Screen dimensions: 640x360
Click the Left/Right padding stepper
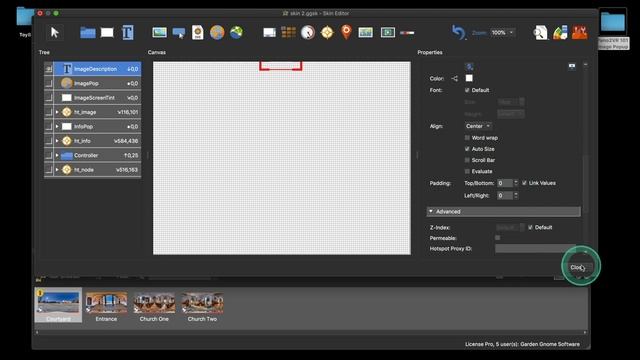(x=516, y=196)
